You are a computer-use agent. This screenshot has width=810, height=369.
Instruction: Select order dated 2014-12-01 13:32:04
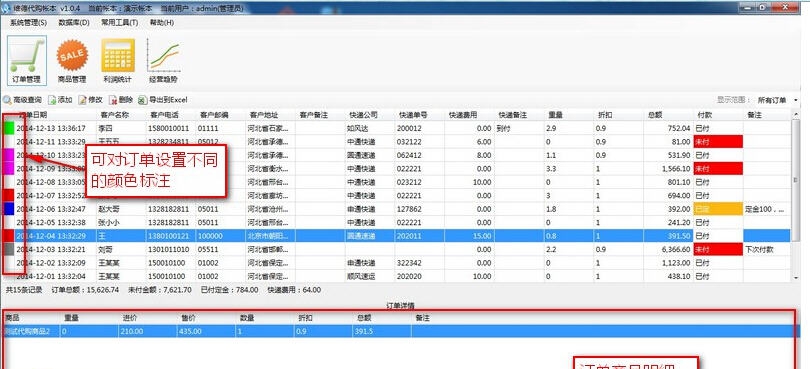[51, 276]
